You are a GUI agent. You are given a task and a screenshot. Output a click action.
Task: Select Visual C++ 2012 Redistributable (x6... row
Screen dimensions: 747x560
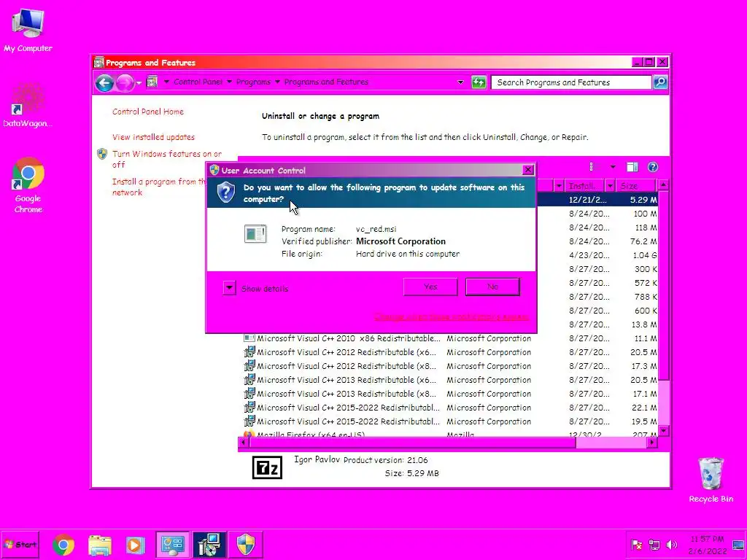(450, 352)
